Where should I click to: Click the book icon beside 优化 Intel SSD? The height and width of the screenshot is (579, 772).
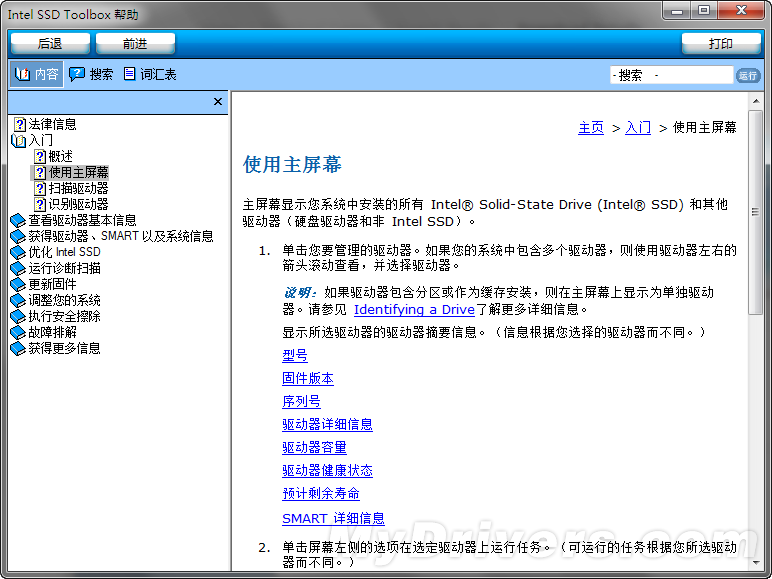click(17, 252)
